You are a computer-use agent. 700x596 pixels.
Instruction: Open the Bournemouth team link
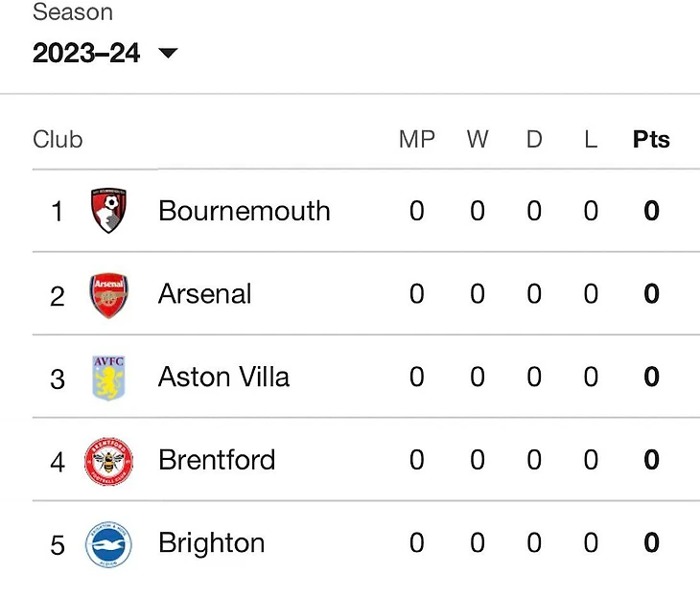[244, 211]
